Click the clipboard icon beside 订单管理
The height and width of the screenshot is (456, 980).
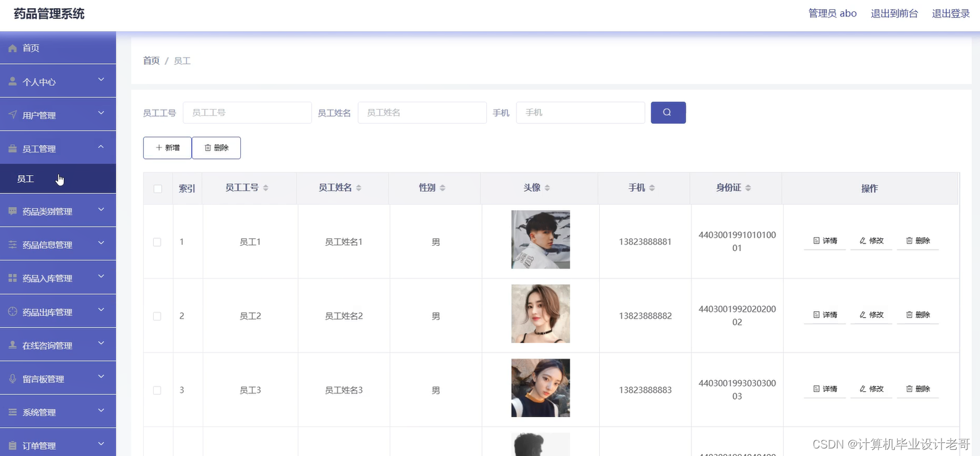pos(13,445)
